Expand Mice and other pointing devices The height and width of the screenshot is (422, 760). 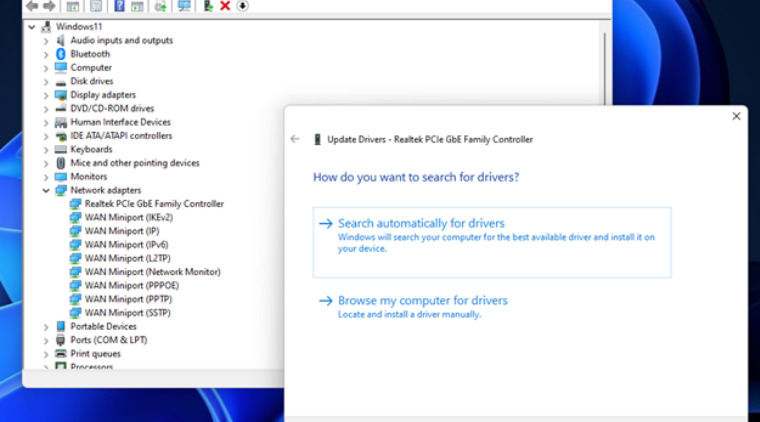[46, 164]
